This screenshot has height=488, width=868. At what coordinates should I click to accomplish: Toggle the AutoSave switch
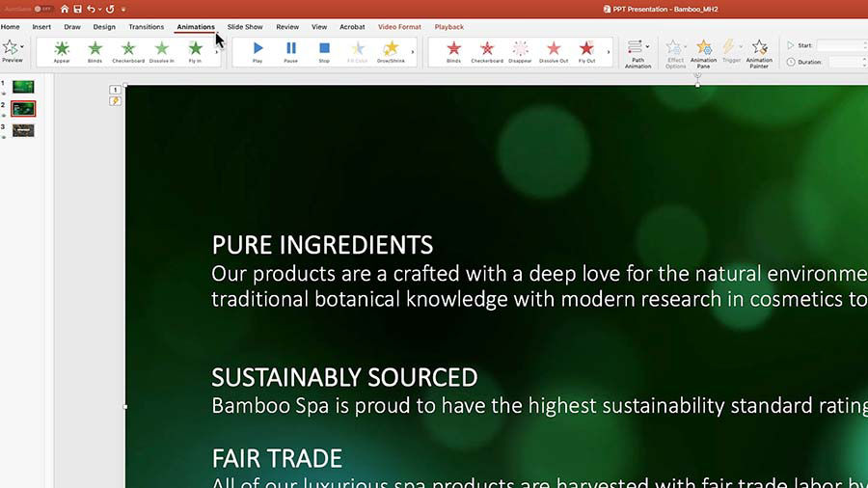tap(42, 9)
